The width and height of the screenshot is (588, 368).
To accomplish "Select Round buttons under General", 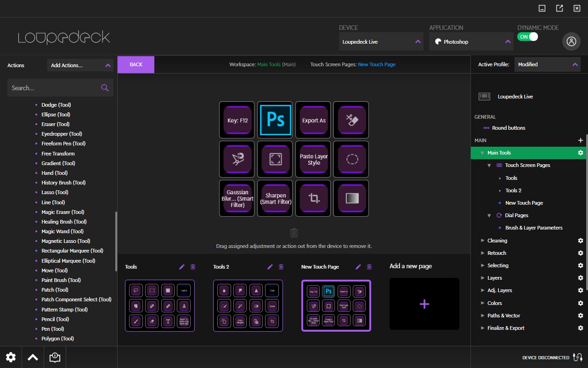I will click(509, 128).
